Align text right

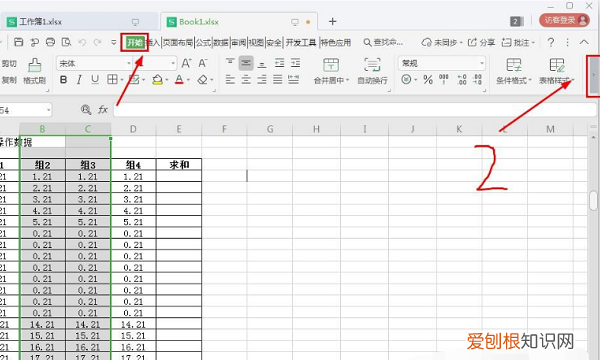click(262, 80)
